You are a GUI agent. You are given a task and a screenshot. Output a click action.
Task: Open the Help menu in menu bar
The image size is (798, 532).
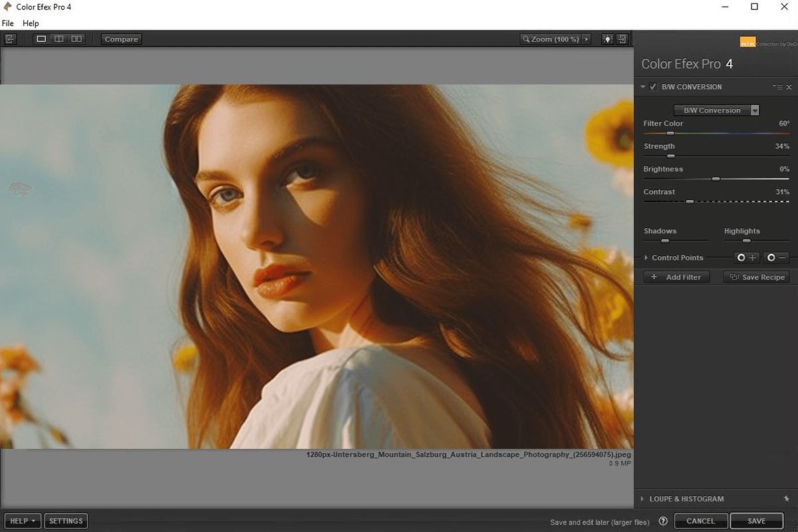pyautogui.click(x=31, y=23)
